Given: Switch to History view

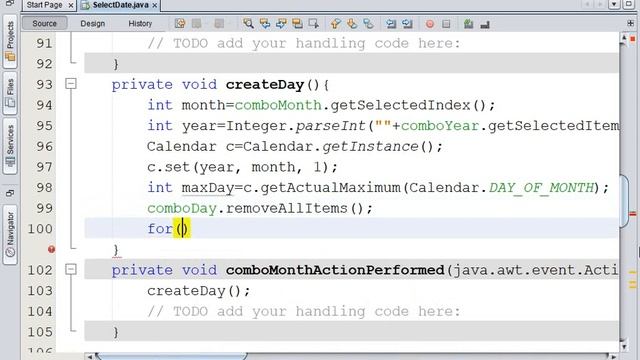Looking at the screenshot, I should pyautogui.click(x=140, y=23).
